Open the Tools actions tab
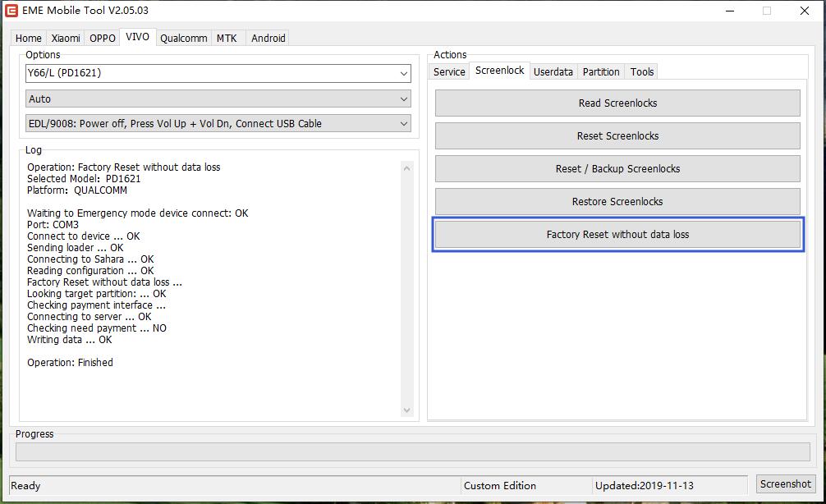The width and height of the screenshot is (826, 504). point(642,72)
